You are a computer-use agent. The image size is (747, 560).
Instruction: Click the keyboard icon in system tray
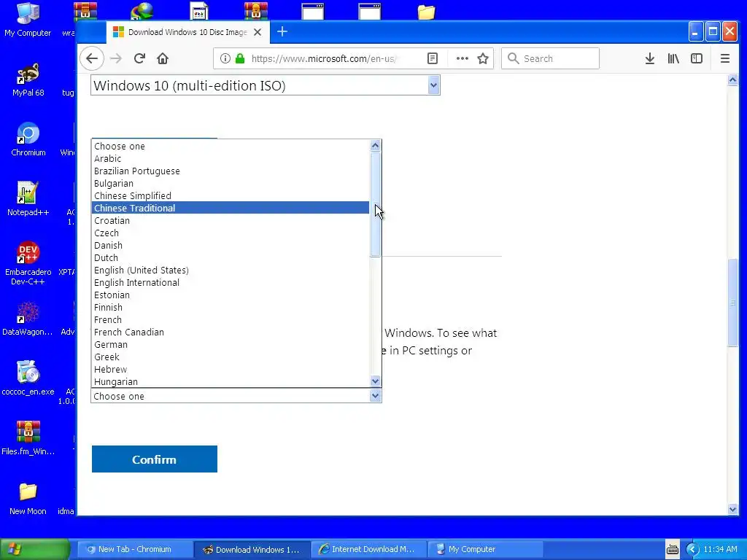point(672,549)
